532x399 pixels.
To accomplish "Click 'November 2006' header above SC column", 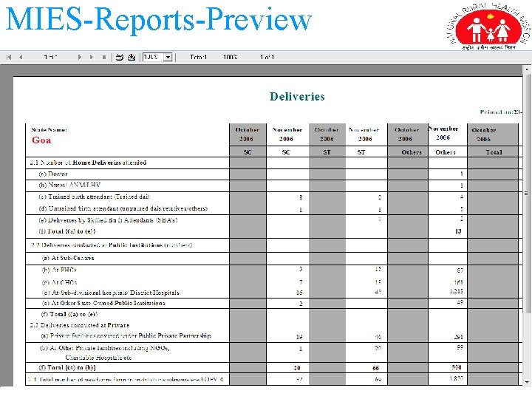I will (287, 134).
